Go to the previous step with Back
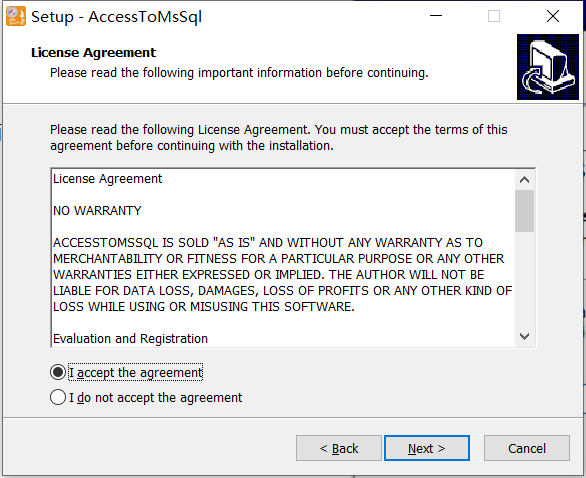Viewport: 586px width, 478px height. point(339,448)
